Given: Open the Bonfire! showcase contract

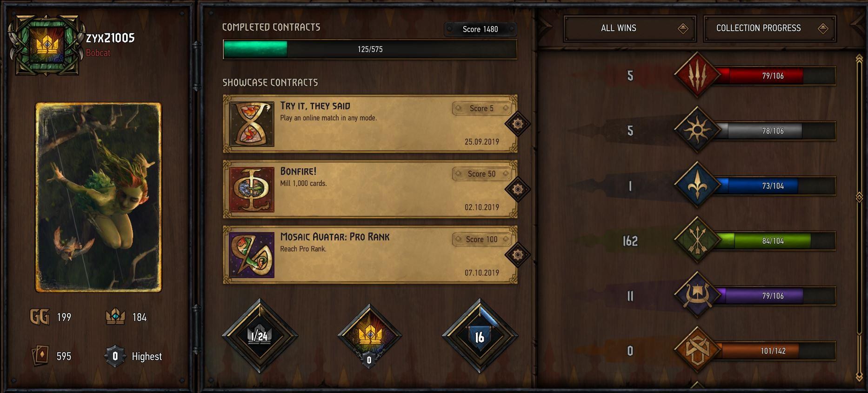Looking at the screenshot, I should click(x=370, y=189).
